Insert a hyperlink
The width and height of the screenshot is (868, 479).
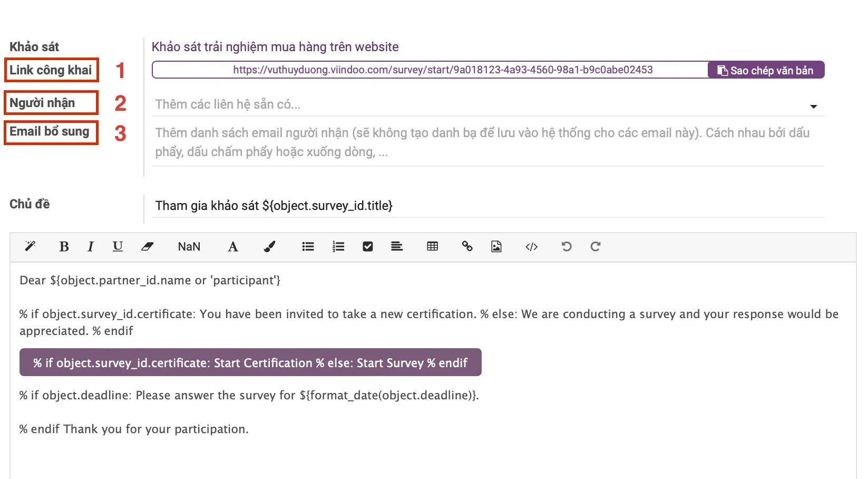(467, 246)
